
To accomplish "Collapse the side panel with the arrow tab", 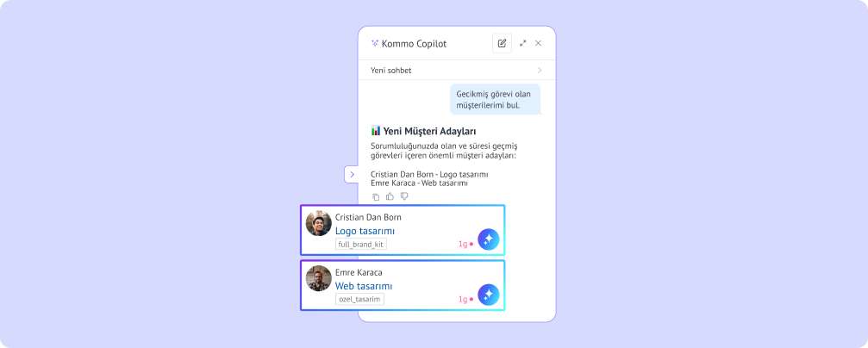I will click(x=352, y=174).
